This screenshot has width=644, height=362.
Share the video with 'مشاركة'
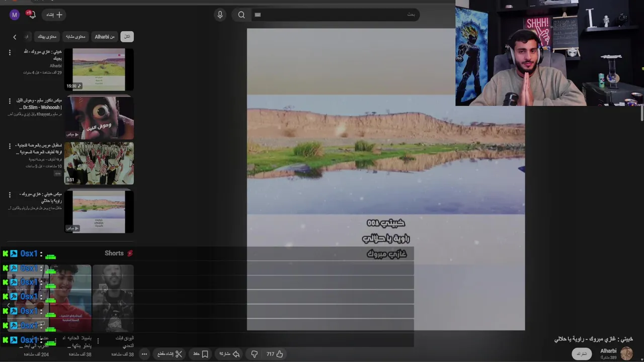click(x=229, y=354)
